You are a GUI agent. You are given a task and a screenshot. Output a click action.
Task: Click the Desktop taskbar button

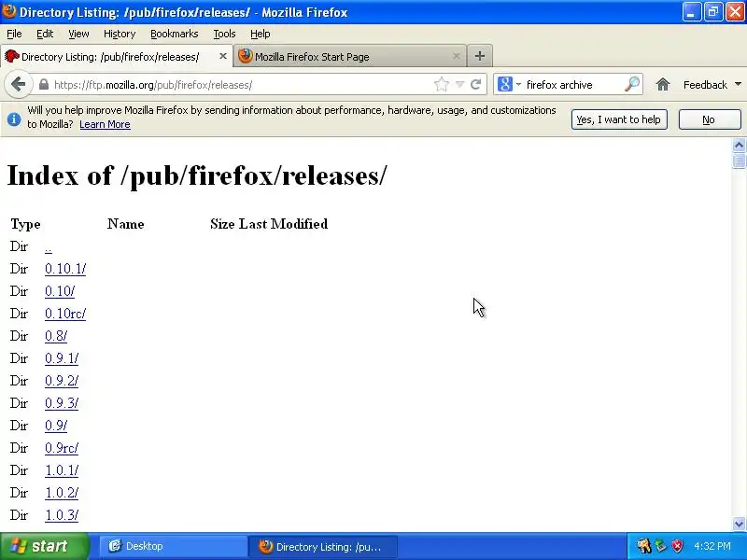[174, 546]
